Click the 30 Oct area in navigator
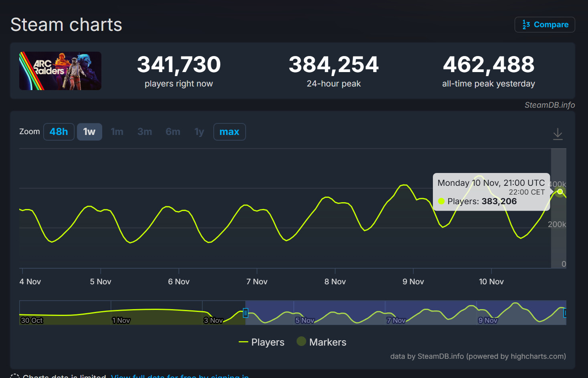 click(32, 320)
